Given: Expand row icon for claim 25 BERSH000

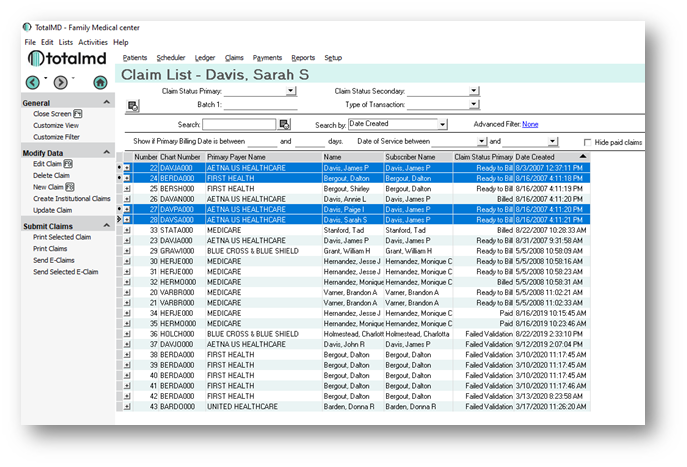Looking at the screenshot, I should pyautogui.click(x=127, y=188).
